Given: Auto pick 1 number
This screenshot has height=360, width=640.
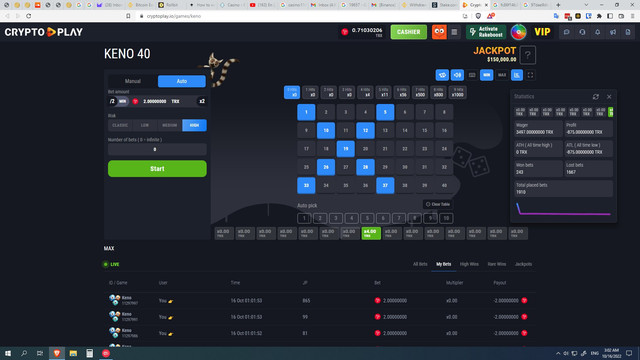Looking at the screenshot, I should [x=304, y=218].
